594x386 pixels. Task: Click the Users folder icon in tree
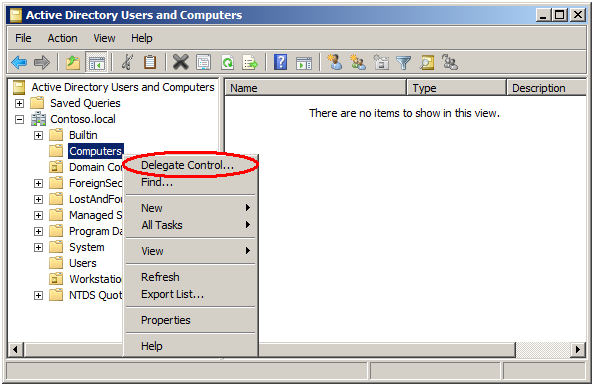tap(56, 263)
